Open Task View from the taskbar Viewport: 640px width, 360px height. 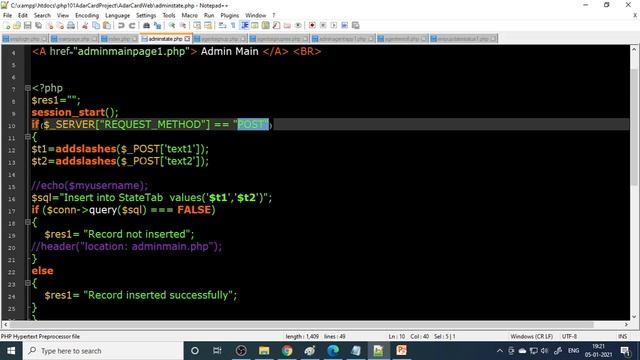coord(217,351)
